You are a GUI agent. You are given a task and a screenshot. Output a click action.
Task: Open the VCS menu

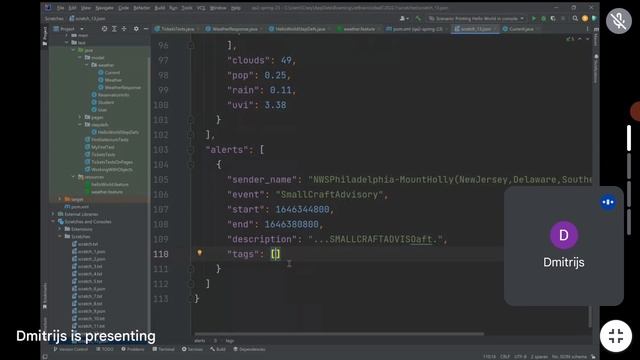pos(201,8)
